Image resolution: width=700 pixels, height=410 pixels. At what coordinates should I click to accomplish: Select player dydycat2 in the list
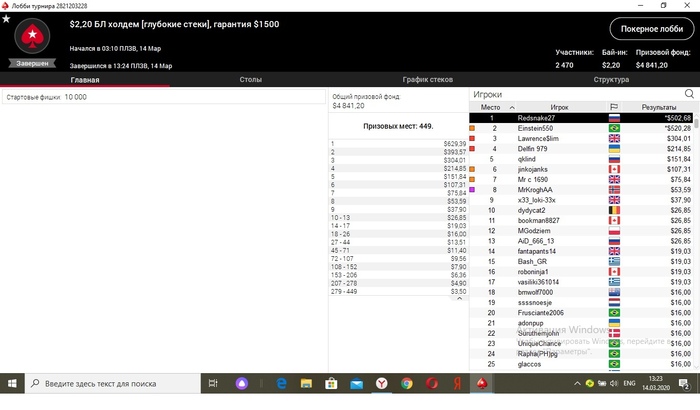pyautogui.click(x=581, y=210)
